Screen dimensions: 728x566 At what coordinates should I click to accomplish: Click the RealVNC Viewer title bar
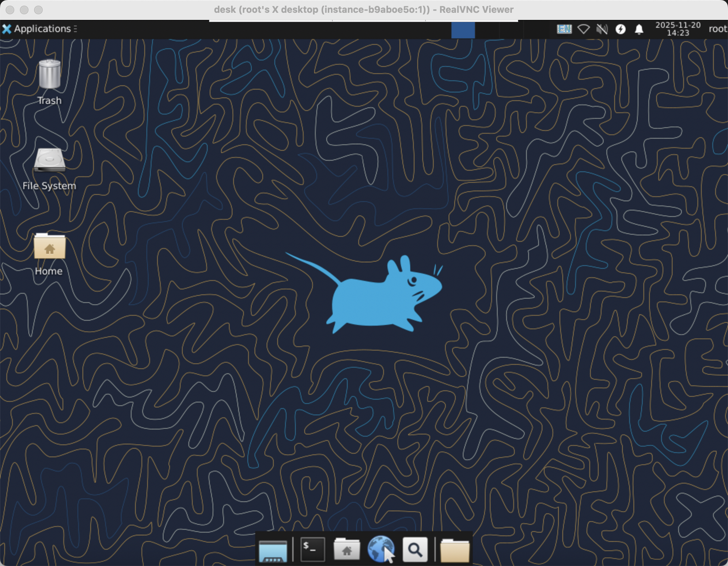pyautogui.click(x=363, y=10)
